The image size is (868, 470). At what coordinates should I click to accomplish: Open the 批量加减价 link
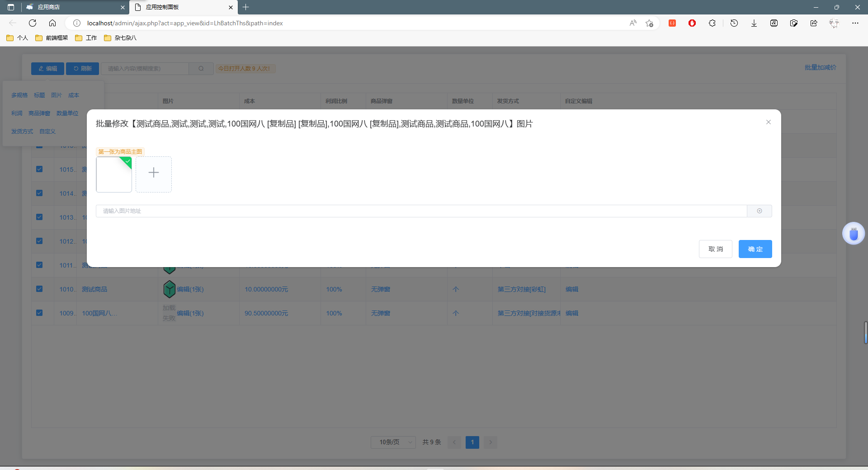point(820,67)
